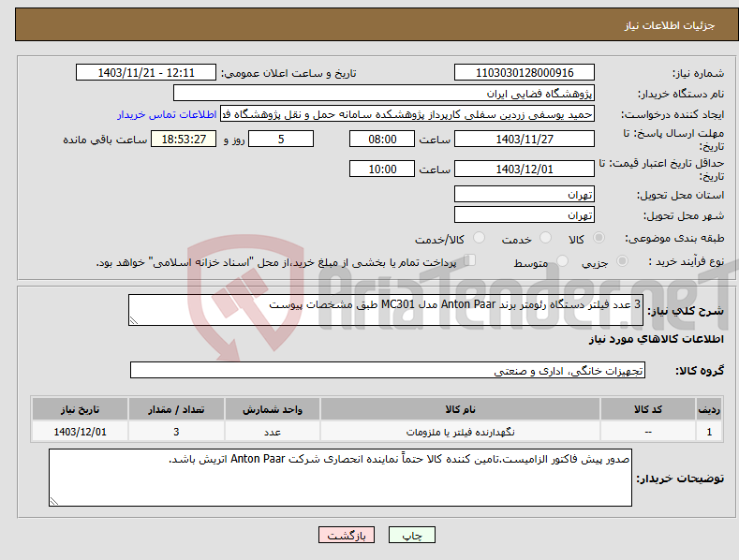This screenshot has width=739, height=560.
Task: Click the buyer organization name field
Action: [x=384, y=94]
